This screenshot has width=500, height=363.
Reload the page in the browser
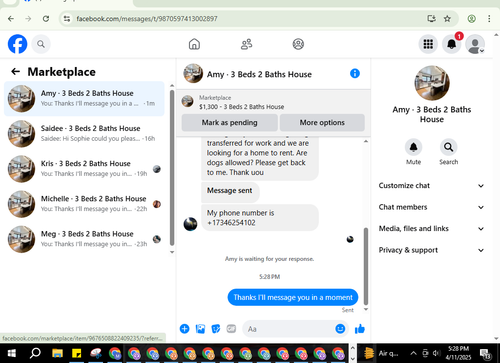point(46,19)
